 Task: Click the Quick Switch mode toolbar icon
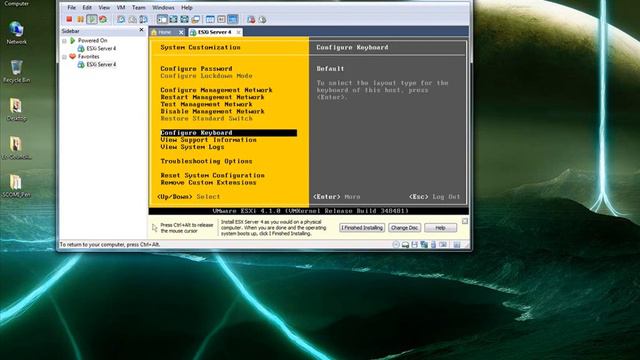(173, 19)
